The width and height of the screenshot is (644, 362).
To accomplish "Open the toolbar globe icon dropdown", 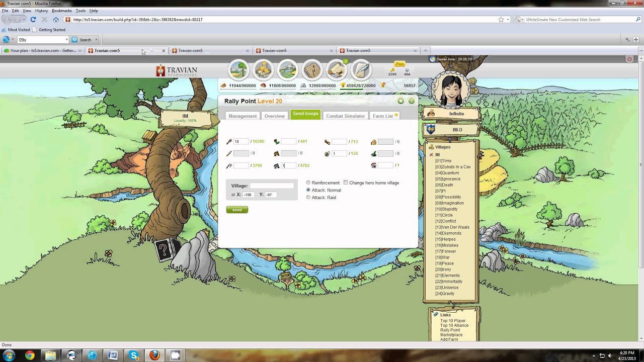I will 12,40.
